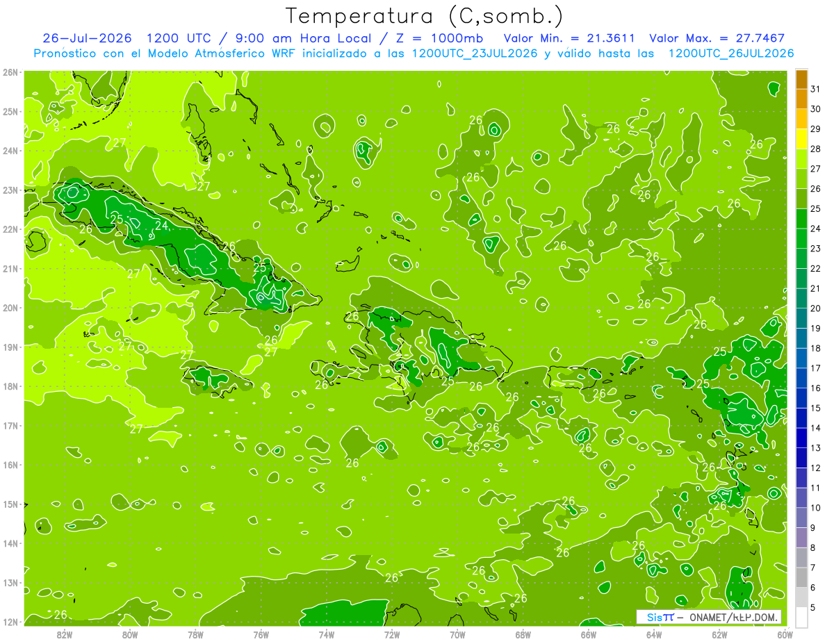Click longitude axis label '70W'
Viewport: 834px width, 644px height.
(x=457, y=634)
